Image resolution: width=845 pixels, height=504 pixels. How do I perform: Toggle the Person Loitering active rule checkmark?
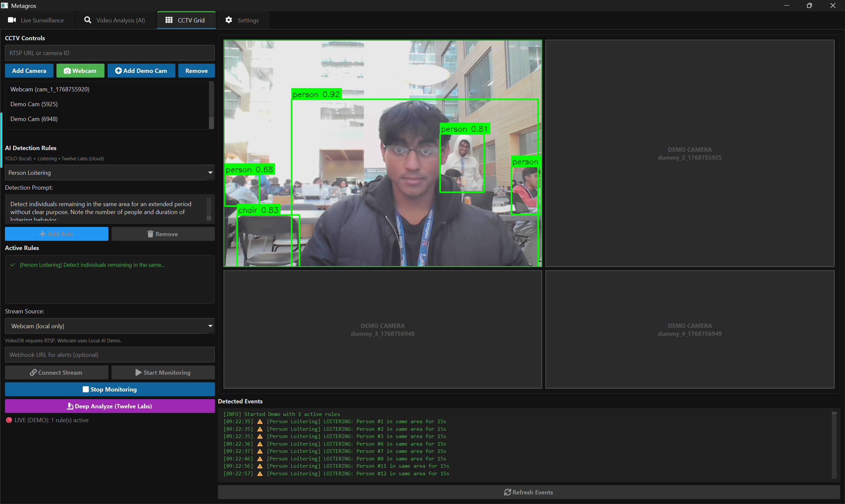tap(13, 265)
